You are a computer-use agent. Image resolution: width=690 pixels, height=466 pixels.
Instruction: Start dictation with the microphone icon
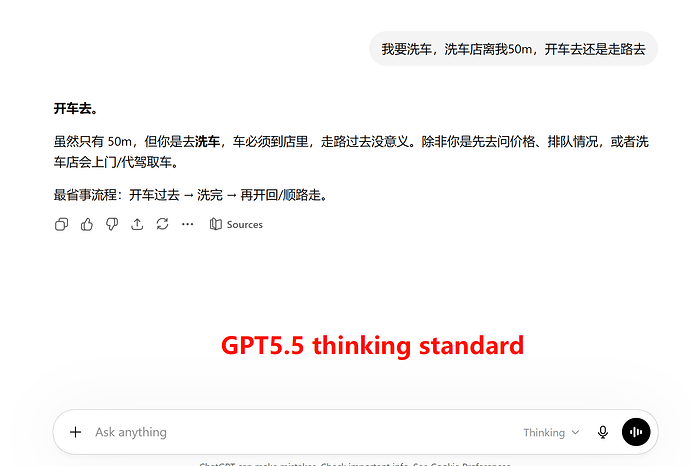click(603, 433)
